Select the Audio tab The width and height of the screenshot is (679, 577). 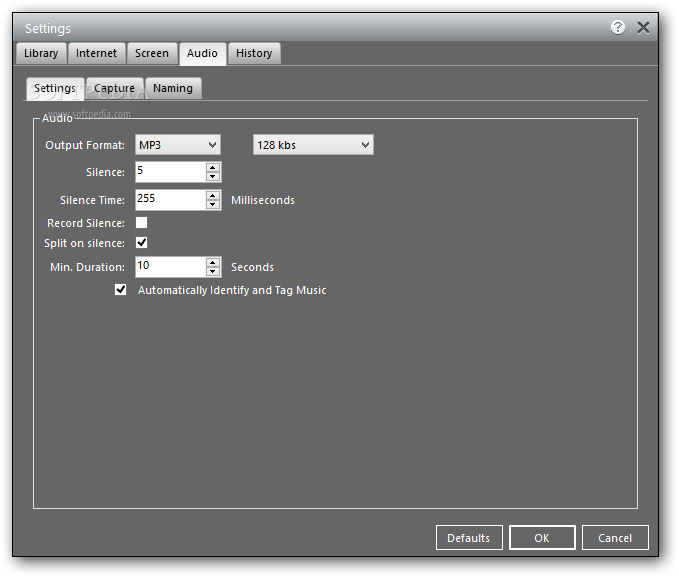pos(202,54)
